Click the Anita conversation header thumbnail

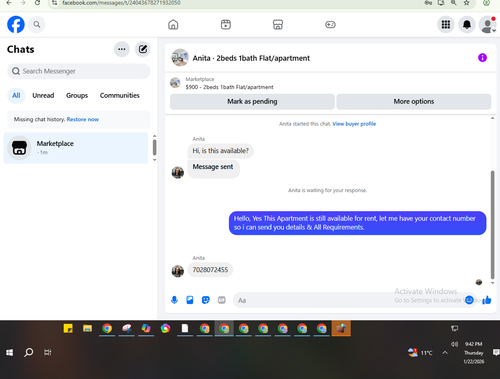click(x=180, y=57)
